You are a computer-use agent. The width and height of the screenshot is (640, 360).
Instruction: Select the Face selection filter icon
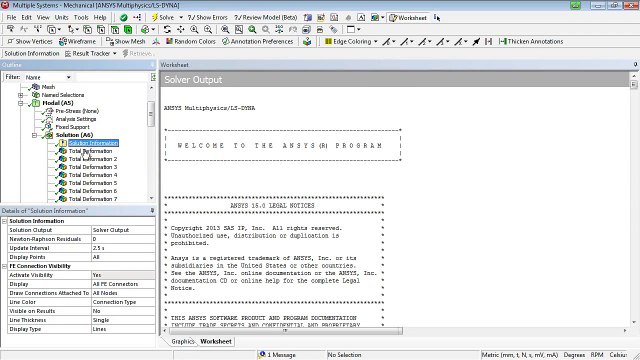(x=115, y=29)
